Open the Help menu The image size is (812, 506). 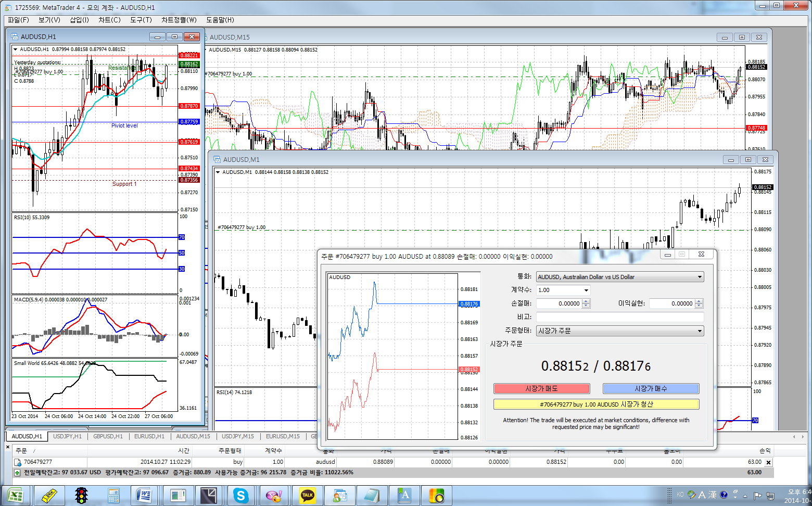point(220,20)
